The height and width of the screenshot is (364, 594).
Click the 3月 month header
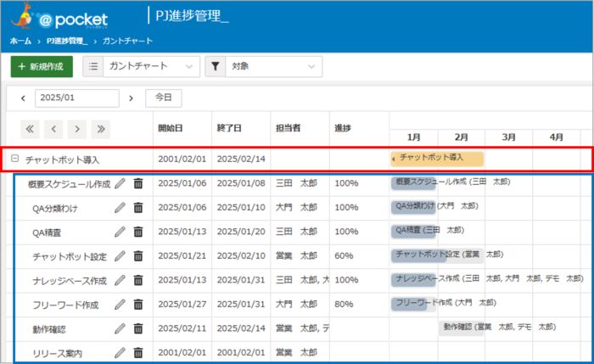(509, 137)
